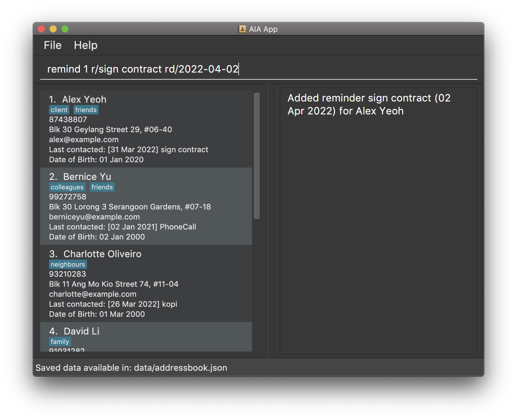Click Last contacted 26 Mar 2022 kopi

pyautogui.click(x=113, y=304)
